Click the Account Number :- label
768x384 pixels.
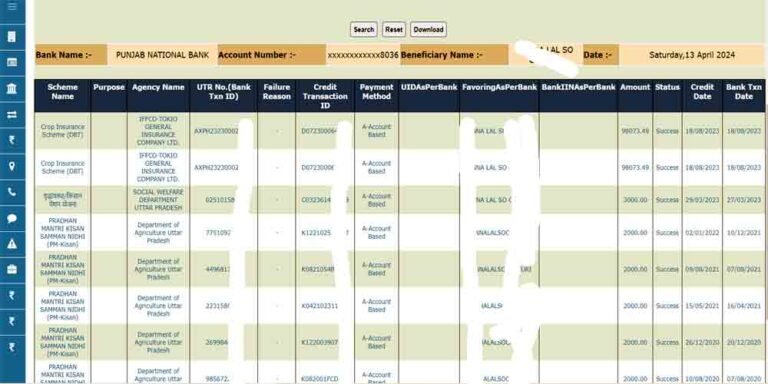[x=257, y=55]
